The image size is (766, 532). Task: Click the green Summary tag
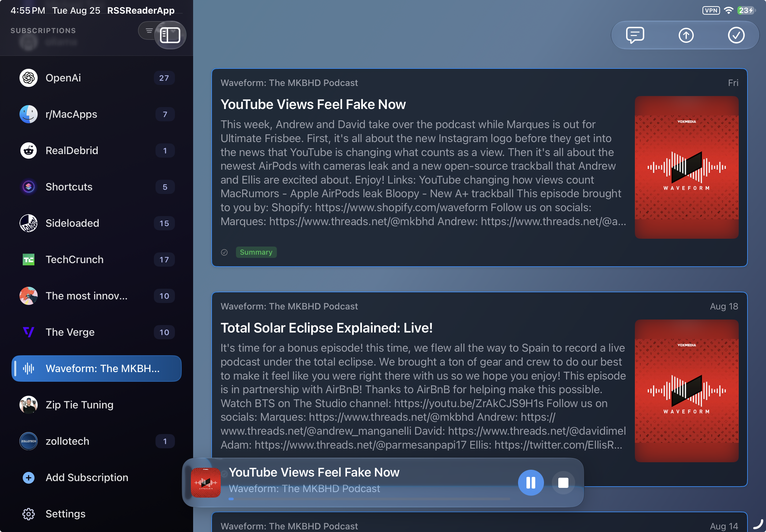coord(256,252)
